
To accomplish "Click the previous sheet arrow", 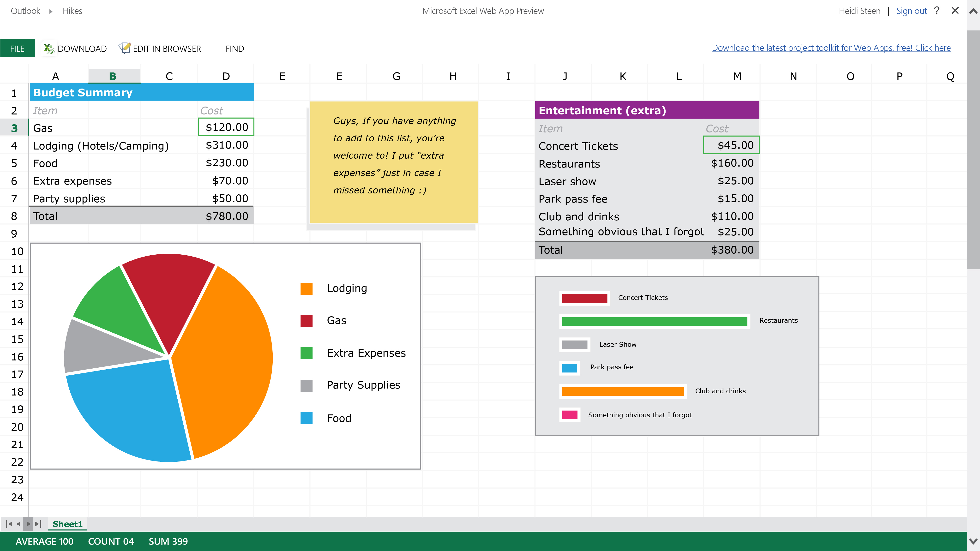I will click(18, 524).
